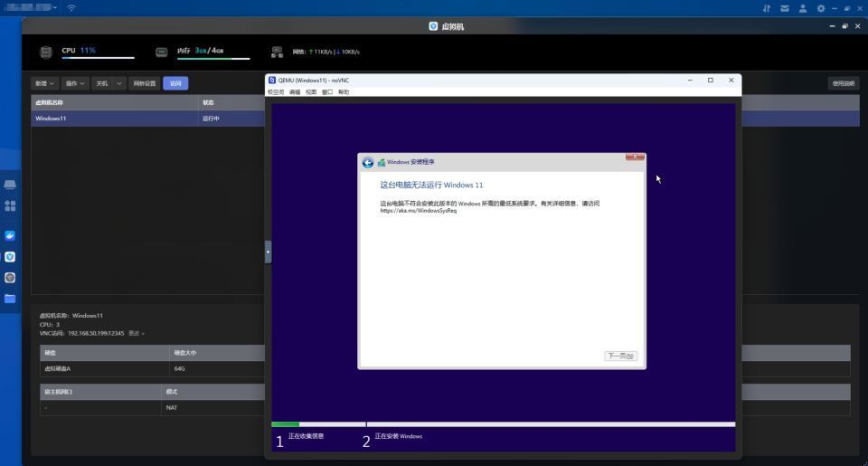Click the NAT mode cell
This screenshot has width=868, height=466.
pos(172,408)
